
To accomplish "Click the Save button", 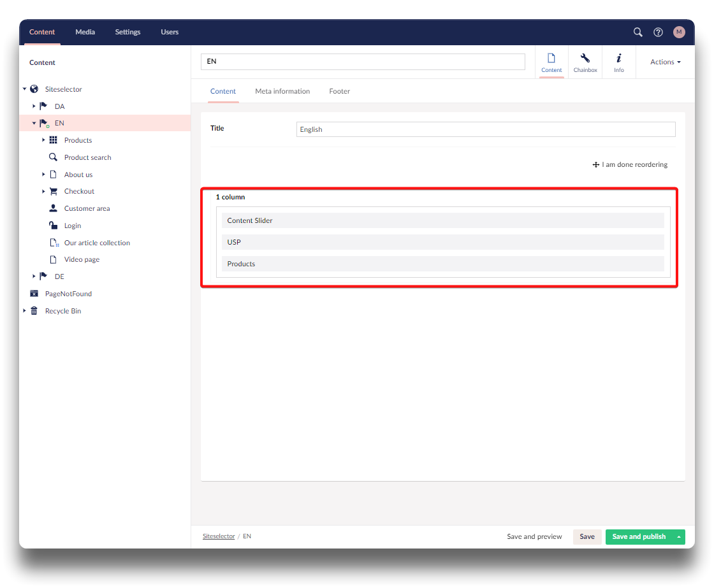I will [586, 536].
